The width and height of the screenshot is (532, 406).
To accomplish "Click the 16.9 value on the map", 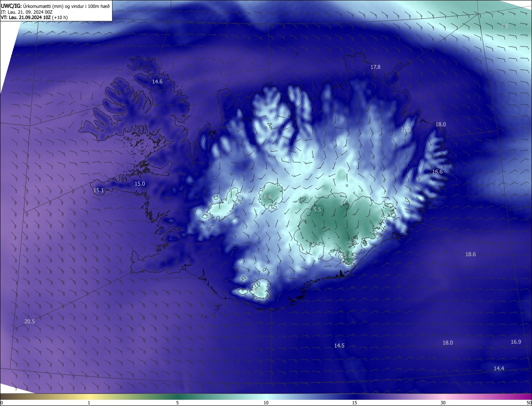I will (516, 342).
